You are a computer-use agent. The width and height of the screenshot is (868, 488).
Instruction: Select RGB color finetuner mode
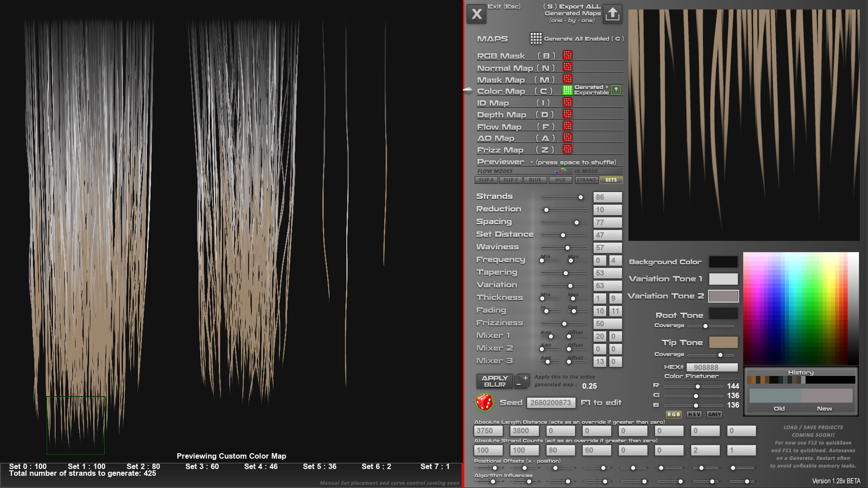tap(674, 414)
